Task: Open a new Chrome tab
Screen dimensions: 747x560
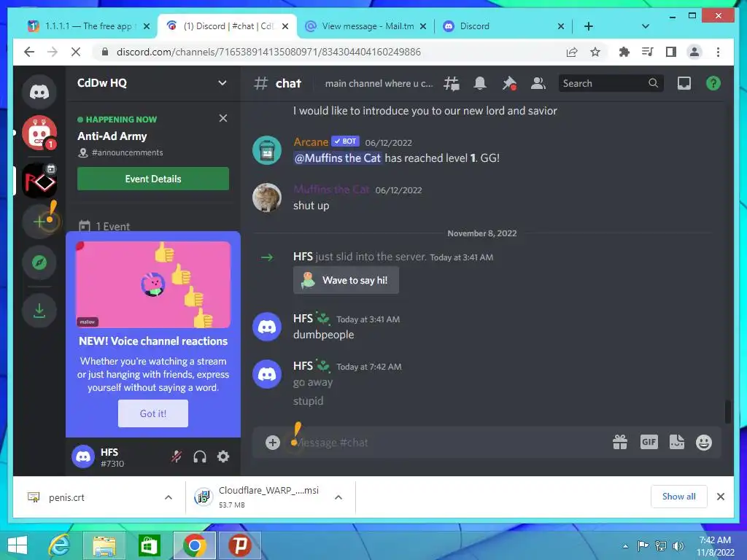Action: coord(589,26)
